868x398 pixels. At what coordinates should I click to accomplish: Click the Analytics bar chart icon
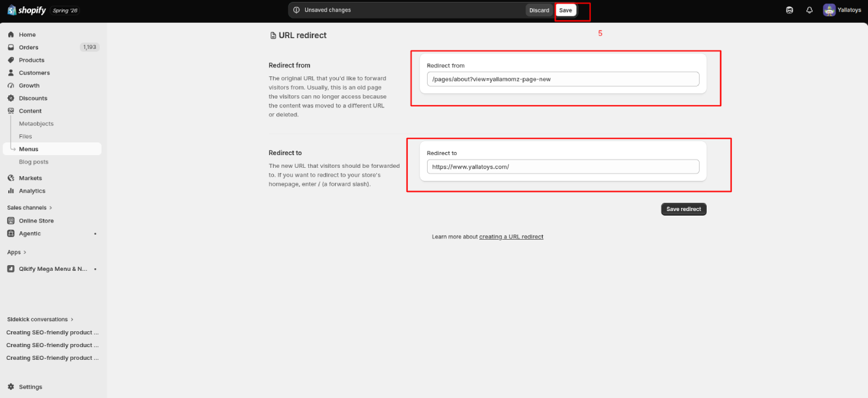coord(11,191)
